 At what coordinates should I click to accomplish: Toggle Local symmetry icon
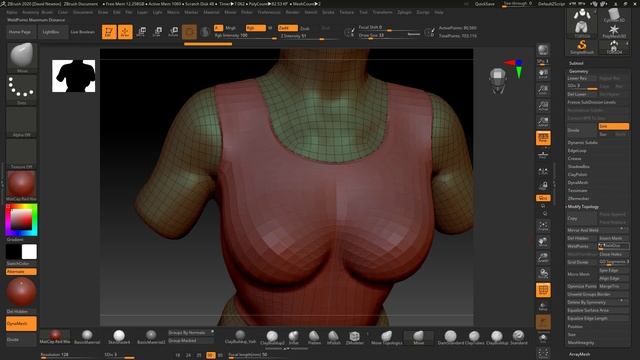coord(543,171)
